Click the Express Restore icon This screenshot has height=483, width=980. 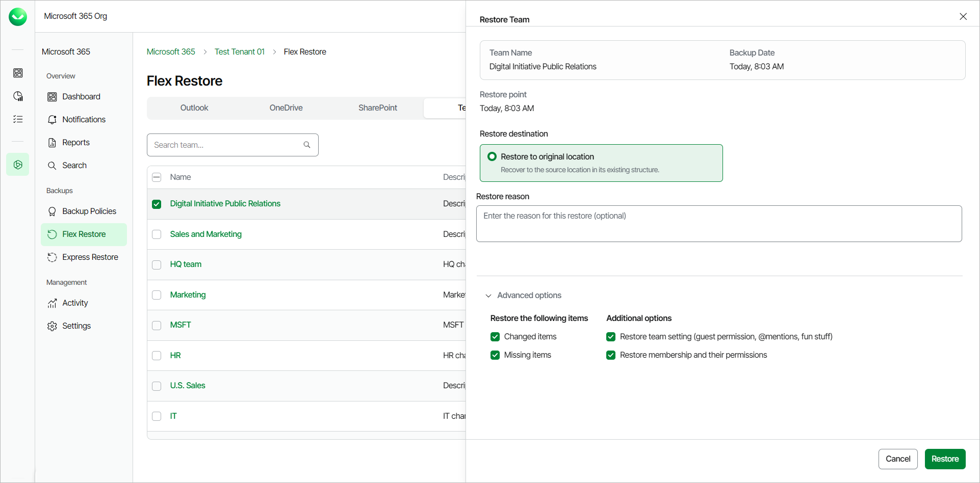click(52, 257)
